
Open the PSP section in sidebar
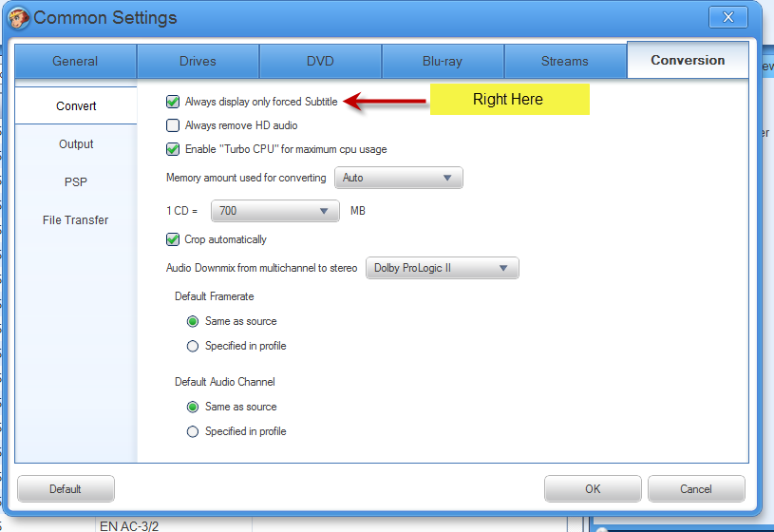(76, 182)
